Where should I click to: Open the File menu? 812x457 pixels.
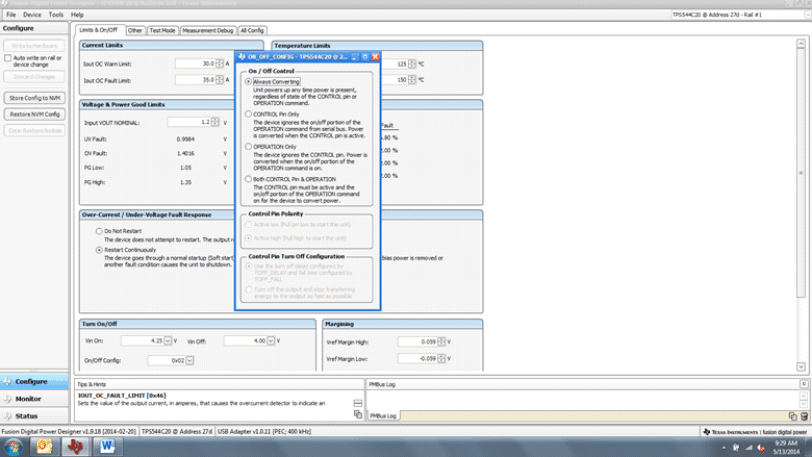11,15
